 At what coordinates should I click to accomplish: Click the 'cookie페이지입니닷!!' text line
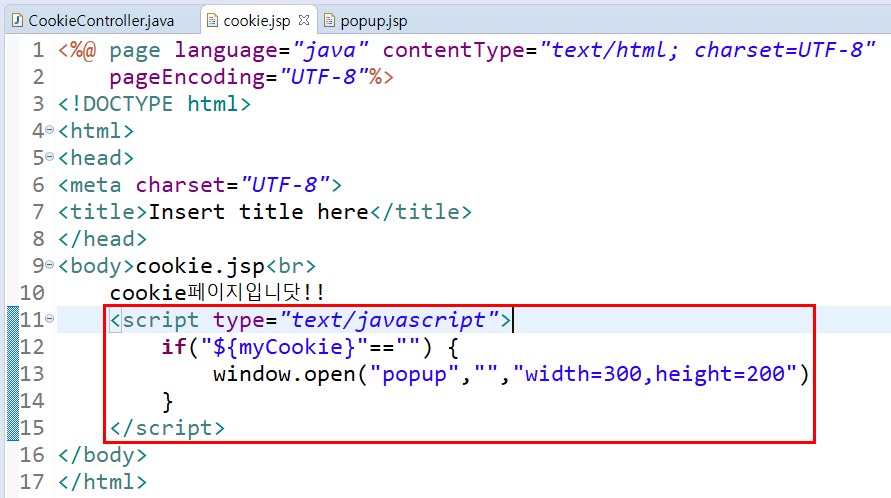coord(216,293)
